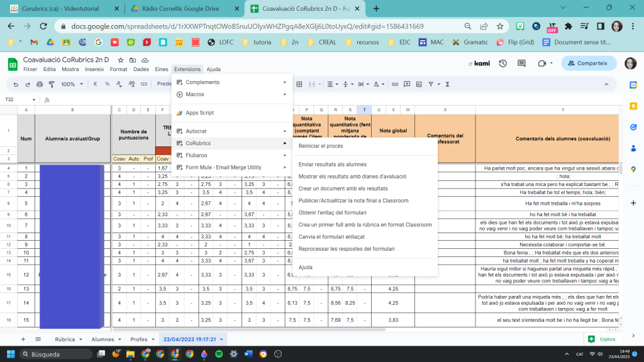644x362 pixels.
Task: Open Apps Script from Extensions menu
Action: pyautogui.click(x=199, y=112)
